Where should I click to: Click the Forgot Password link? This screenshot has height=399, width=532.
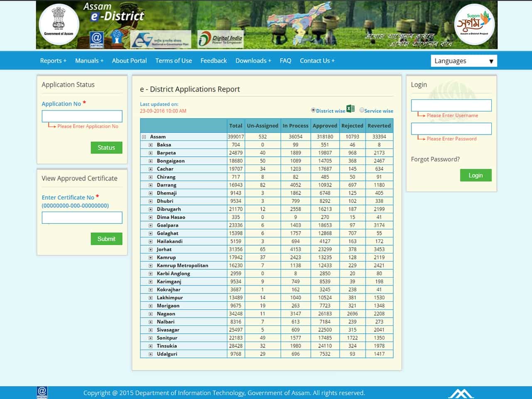[x=435, y=159]
